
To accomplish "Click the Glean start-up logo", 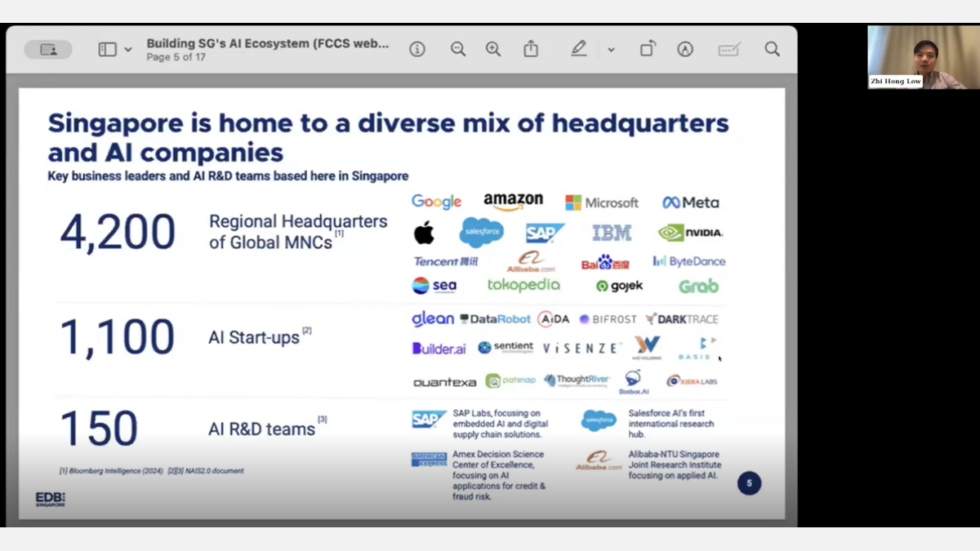I will tap(433, 319).
